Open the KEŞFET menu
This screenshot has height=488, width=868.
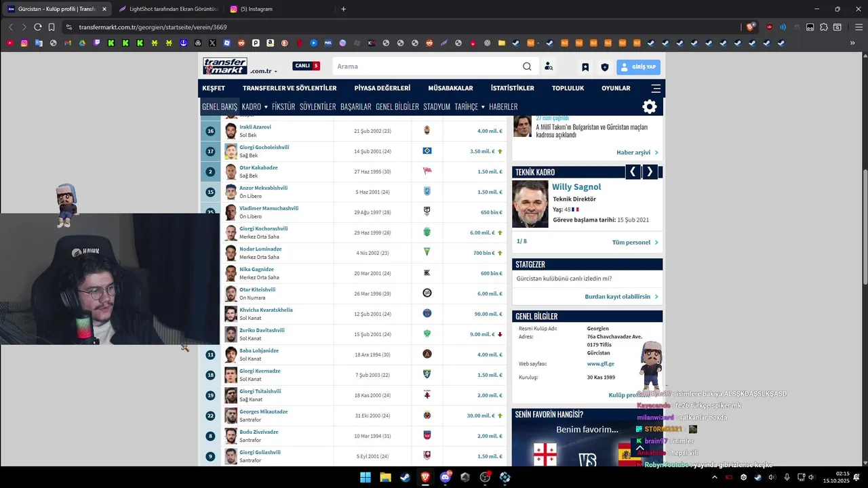[x=214, y=88]
